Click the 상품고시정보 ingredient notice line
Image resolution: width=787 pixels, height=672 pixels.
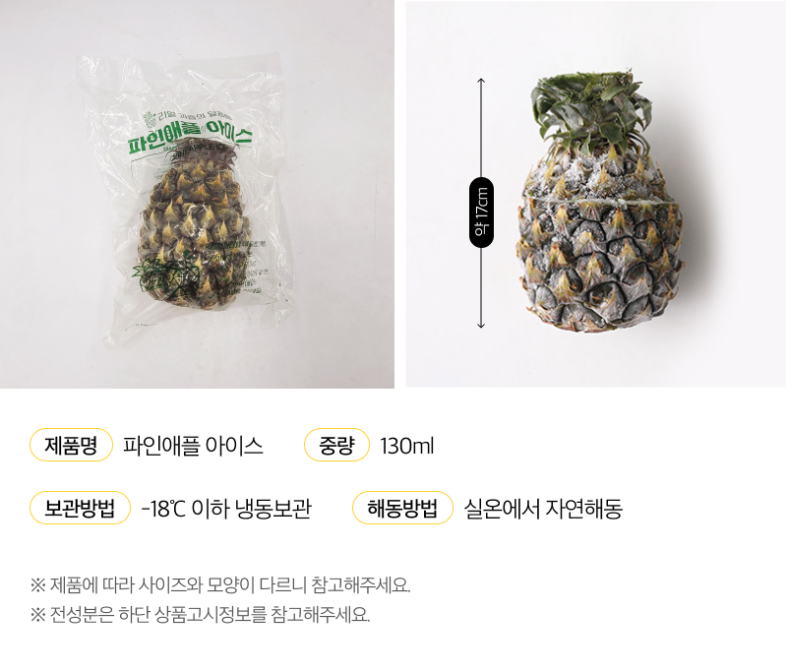coord(200,614)
